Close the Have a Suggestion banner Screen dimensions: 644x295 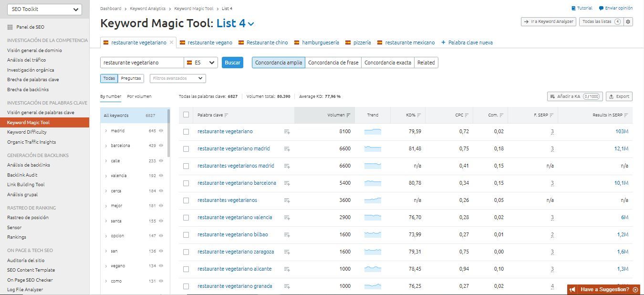pos(635,289)
